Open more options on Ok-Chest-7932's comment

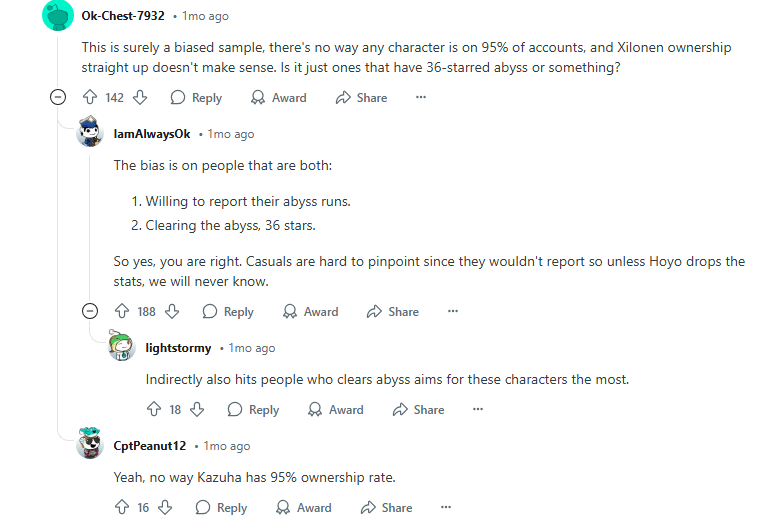point(421,98)
